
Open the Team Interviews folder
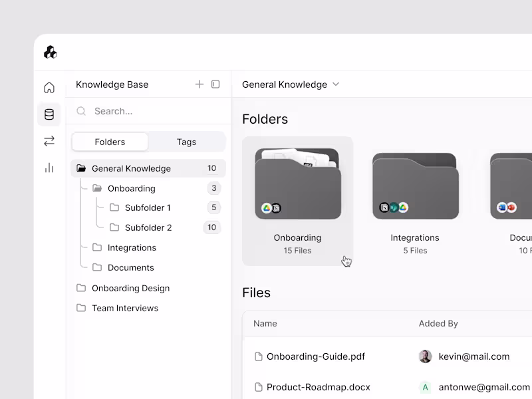(124, 308)
